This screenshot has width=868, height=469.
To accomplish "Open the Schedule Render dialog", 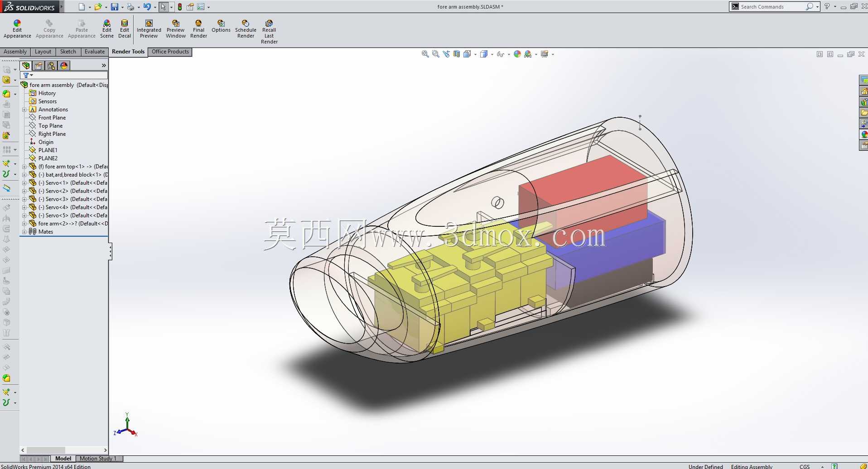I will (246, 29).
